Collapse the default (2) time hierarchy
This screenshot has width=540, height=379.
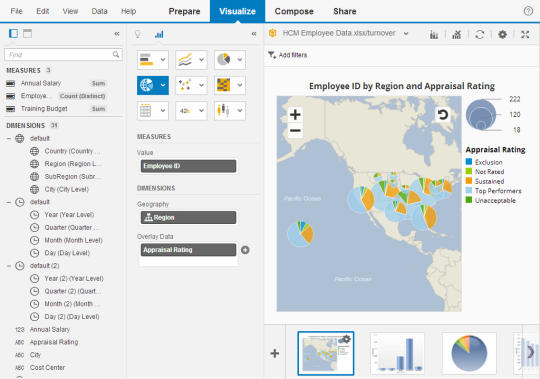point(9,266)
